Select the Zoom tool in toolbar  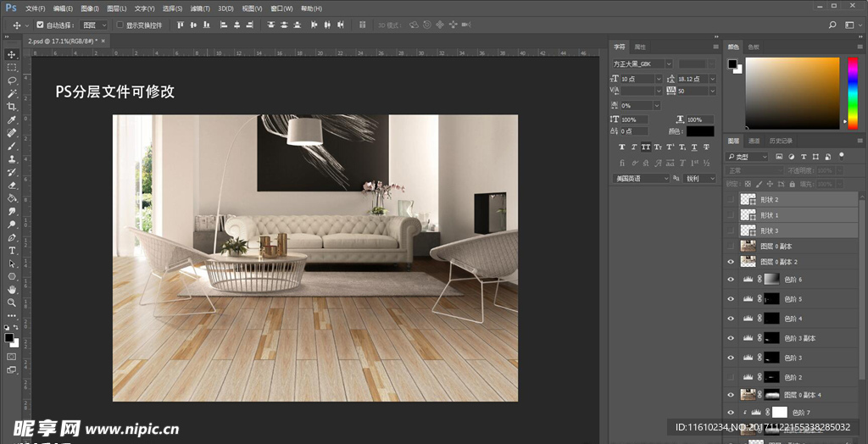tap(12, 302)
